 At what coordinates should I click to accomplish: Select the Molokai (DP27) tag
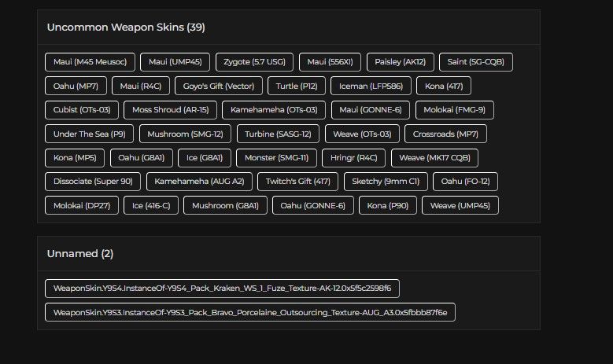click(82, 205)
